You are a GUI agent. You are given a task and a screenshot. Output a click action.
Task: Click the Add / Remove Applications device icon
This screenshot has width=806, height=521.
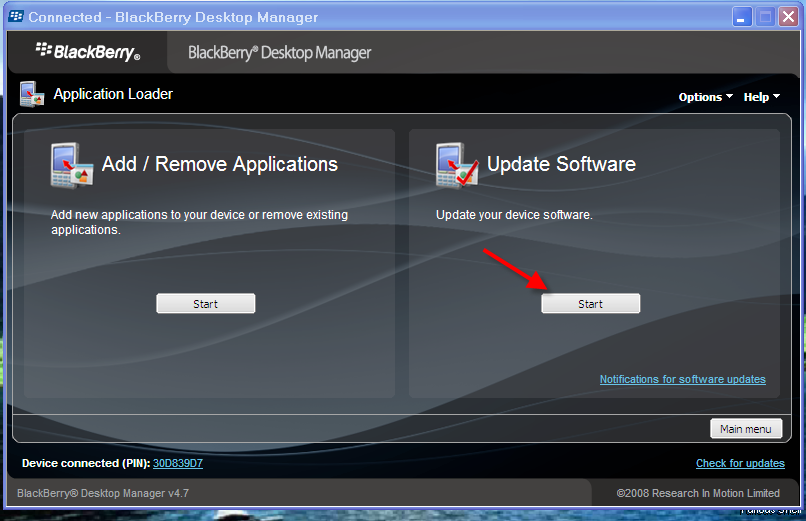pyautogui.click(x=72, y=165)
